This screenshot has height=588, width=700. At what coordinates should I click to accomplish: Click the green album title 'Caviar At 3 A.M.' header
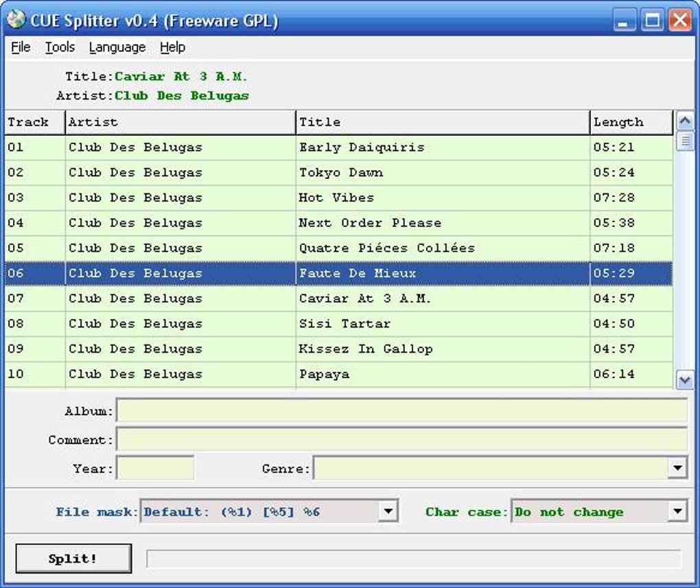pos(180,76)
